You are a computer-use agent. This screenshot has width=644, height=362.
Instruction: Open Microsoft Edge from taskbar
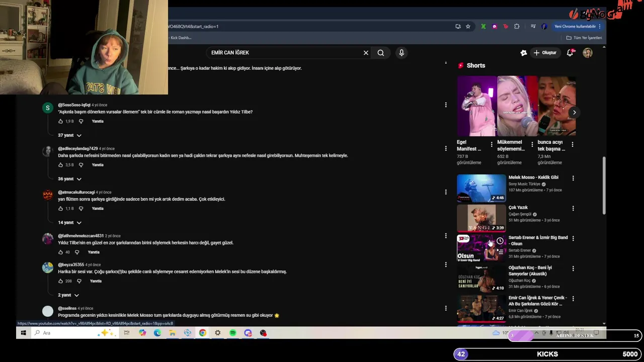157,333
